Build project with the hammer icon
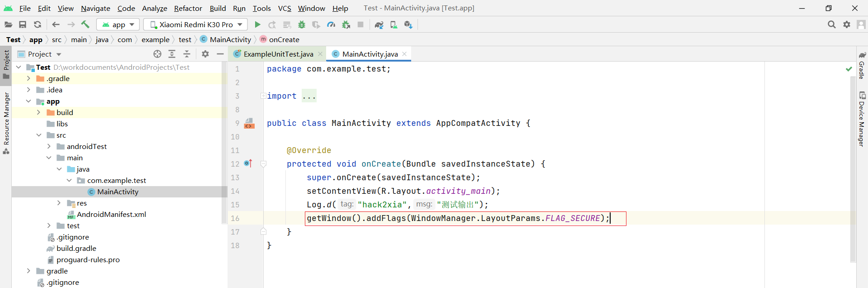 (85, 24)
